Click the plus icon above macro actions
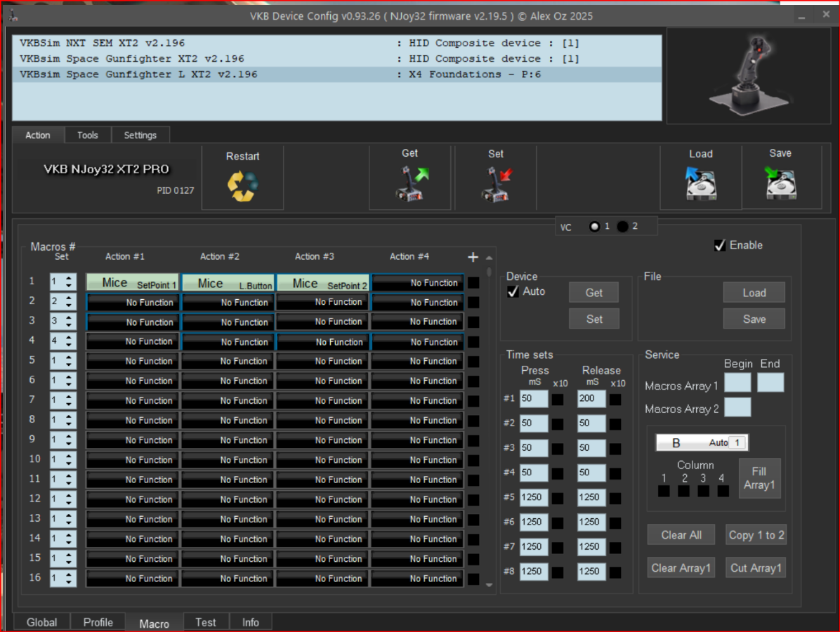840x632 pixels. click(x=473, y=257)
